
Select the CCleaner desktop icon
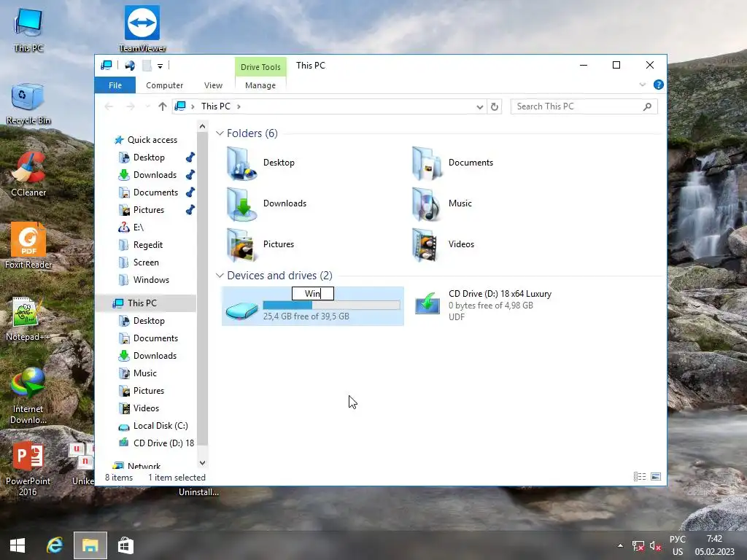tap(28, 174)
